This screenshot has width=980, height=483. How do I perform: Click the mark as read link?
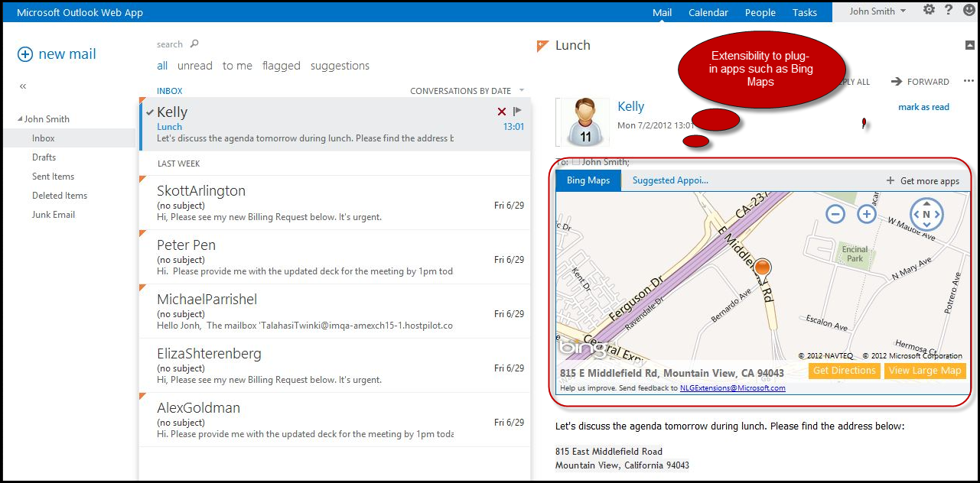click(923, 107)
